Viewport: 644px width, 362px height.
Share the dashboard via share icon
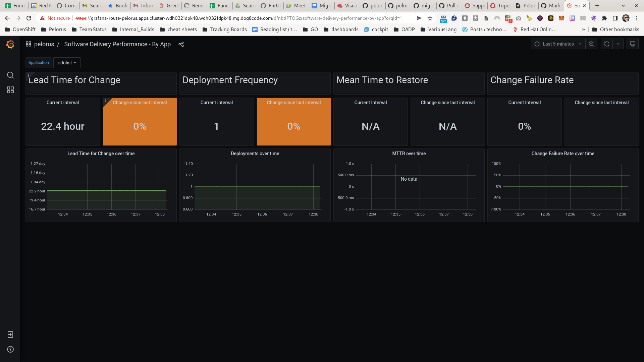[181, 44]
